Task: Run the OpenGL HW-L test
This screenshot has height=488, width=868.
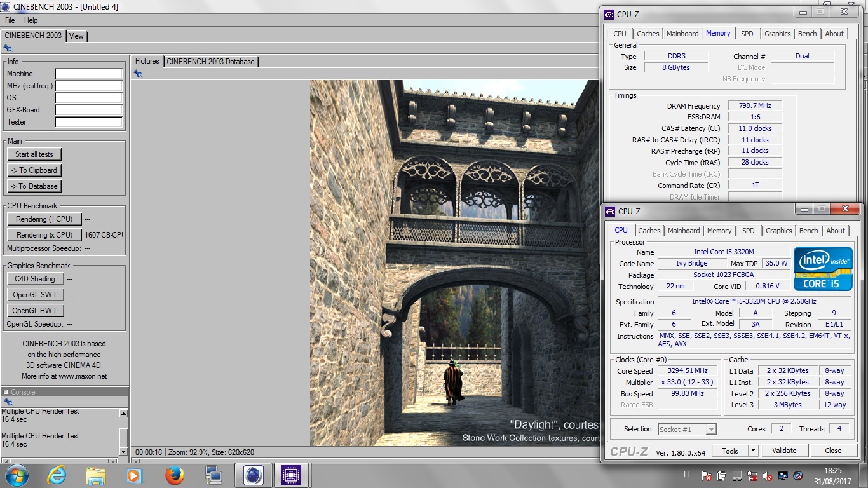Action: click(35, 311)
